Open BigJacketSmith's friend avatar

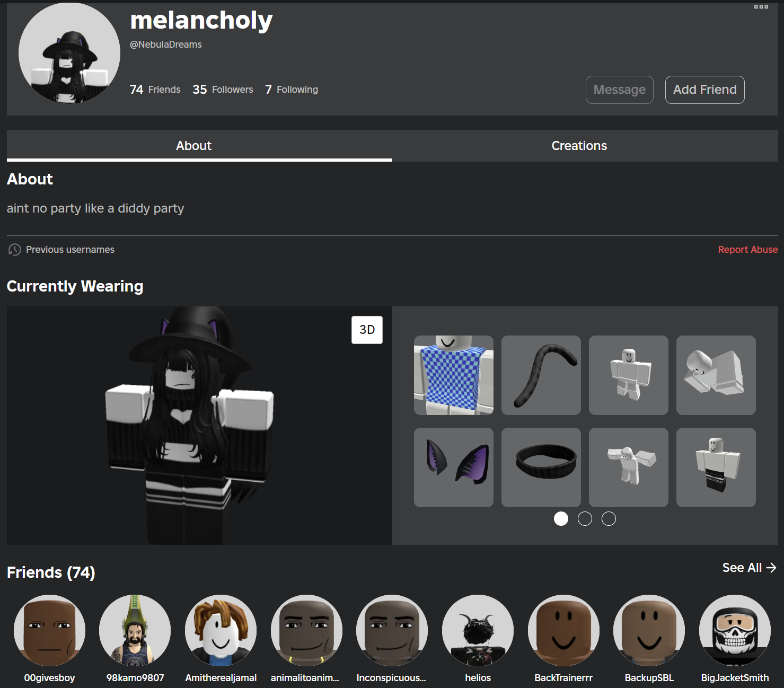coord(734,631)
